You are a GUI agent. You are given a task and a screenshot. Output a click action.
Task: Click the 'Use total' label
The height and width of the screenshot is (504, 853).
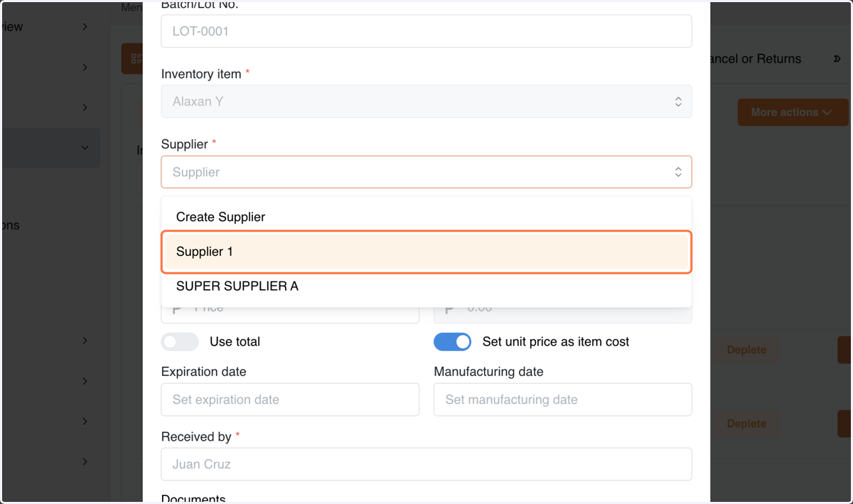coord(235,342)
